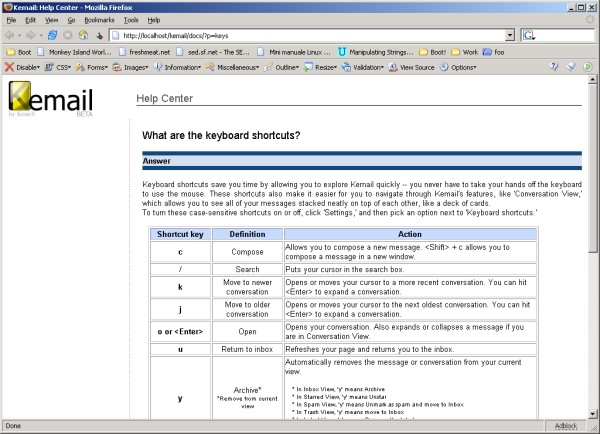The height and width of the screenshot is (434, 600).
Task: Open the Boot! bookmarks folder
Action: pos(432,52)
